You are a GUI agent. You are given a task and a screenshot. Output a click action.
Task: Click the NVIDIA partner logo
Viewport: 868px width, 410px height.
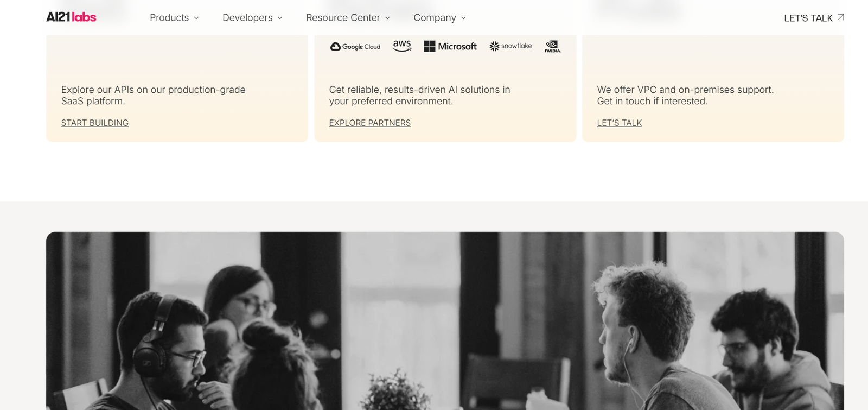[x=552, y=46]
